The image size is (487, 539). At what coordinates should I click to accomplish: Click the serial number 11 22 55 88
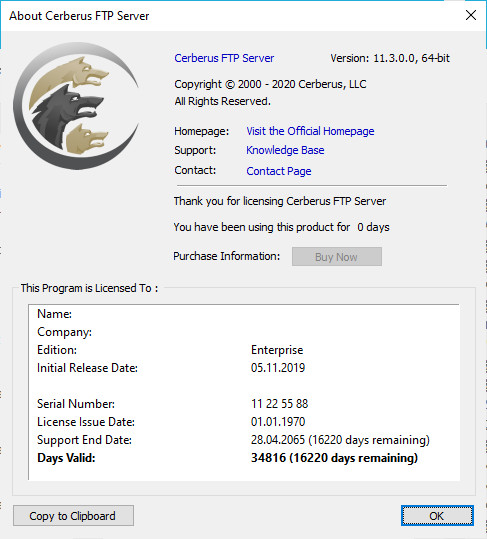tap(279, 404)
